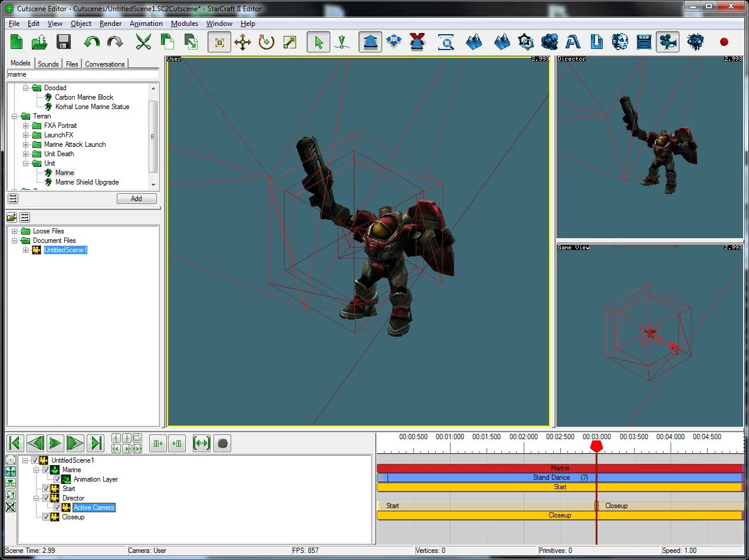
Task: Uncheck the UntitledScene1 checkbox in the timeline tree
Action: tap(35, 460)
